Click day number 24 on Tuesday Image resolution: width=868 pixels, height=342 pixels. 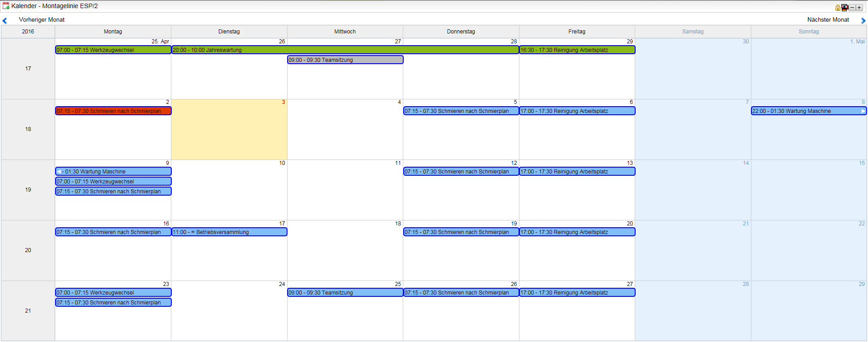tap(282, 284)
